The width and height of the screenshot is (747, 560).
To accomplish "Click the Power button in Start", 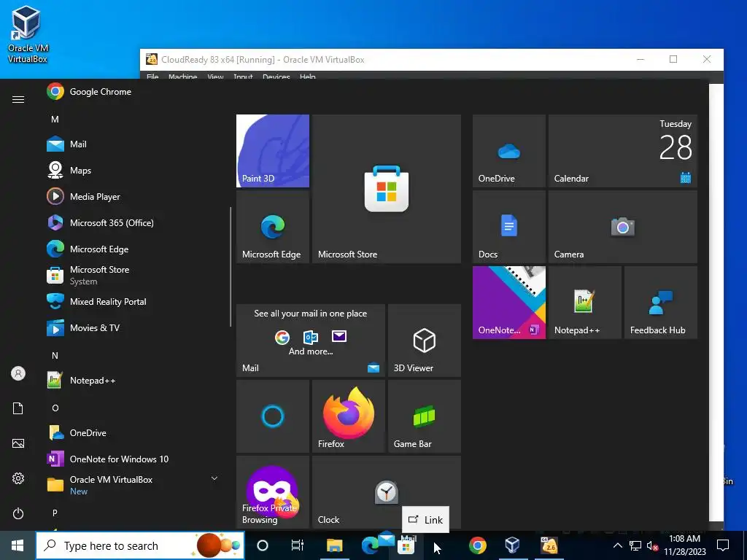I will pos(18,513).
